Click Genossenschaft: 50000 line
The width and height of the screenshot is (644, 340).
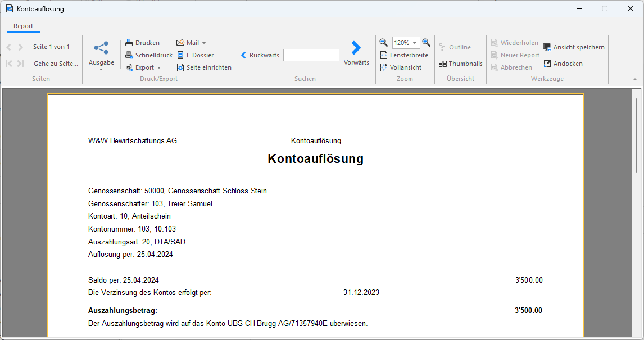(x=178, y=191)
